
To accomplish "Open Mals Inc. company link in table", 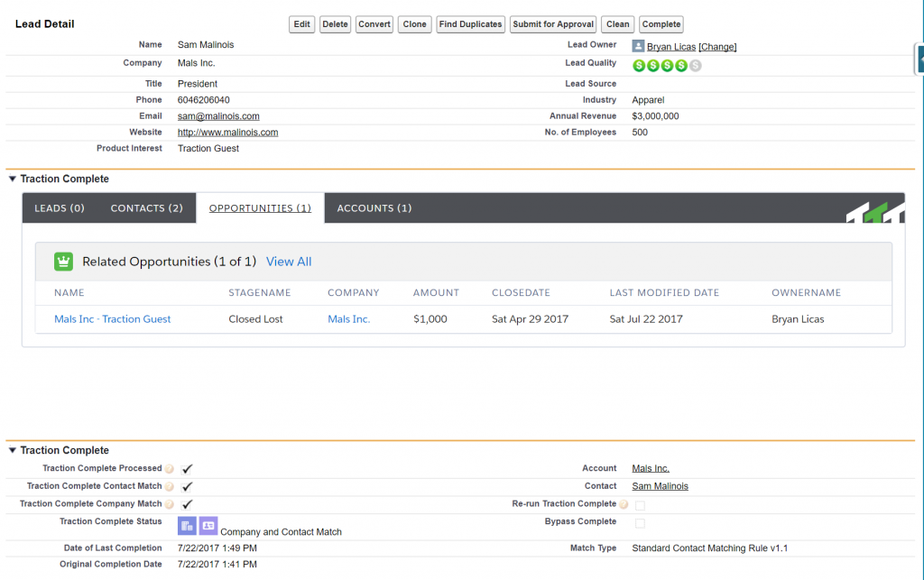I will coord(349,318).
